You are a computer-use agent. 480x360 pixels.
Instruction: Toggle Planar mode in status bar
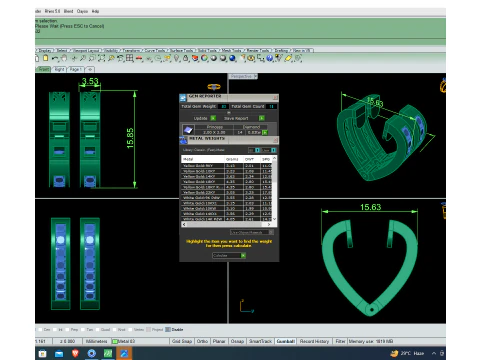click(x=219, y=341)
